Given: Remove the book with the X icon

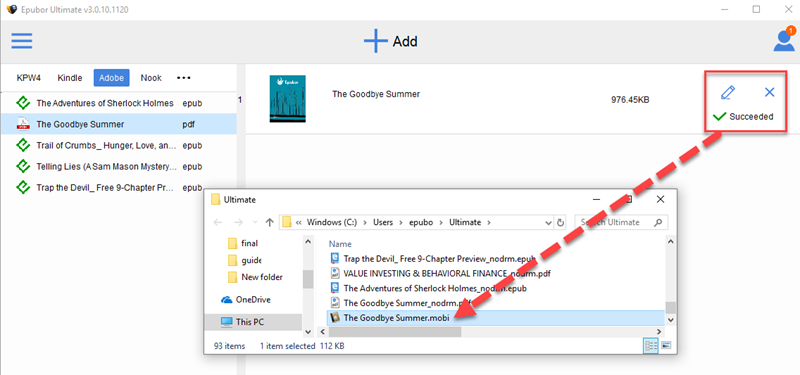Looking at the screenshot, I should pos(769,92).
